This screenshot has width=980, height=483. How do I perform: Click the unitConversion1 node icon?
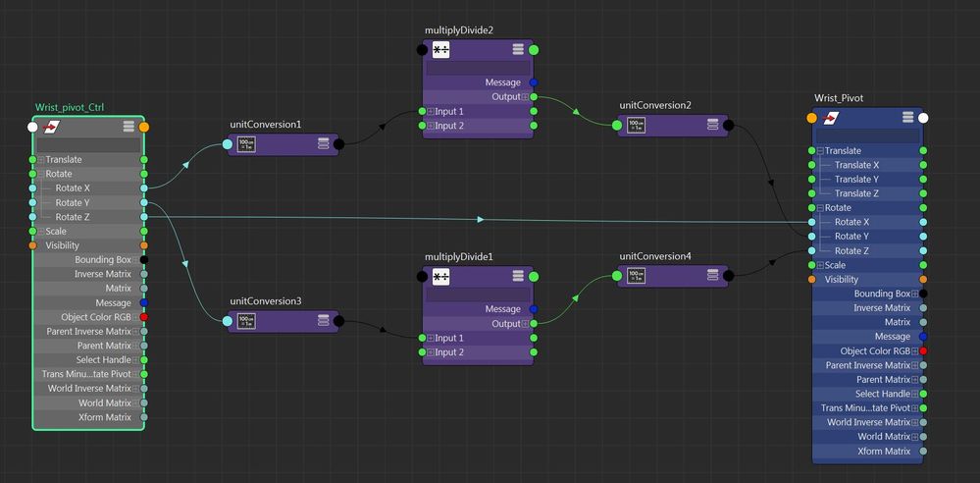pyautogui.click(x=246, y=144)
